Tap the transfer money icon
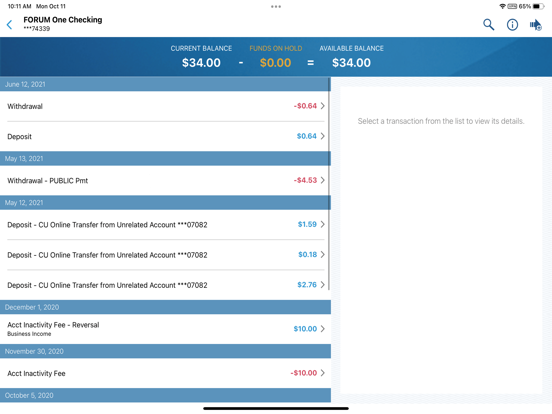Screen dimensions: 552x414 (535, 25)
